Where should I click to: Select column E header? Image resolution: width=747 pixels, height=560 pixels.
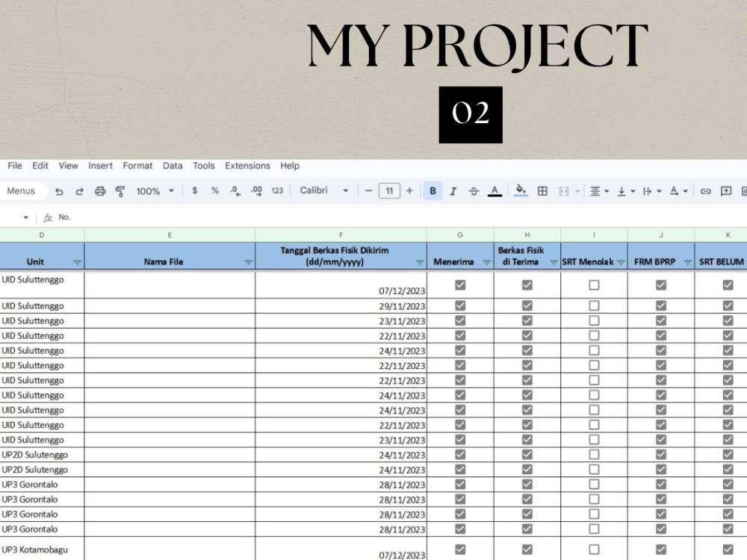[170, 234]
